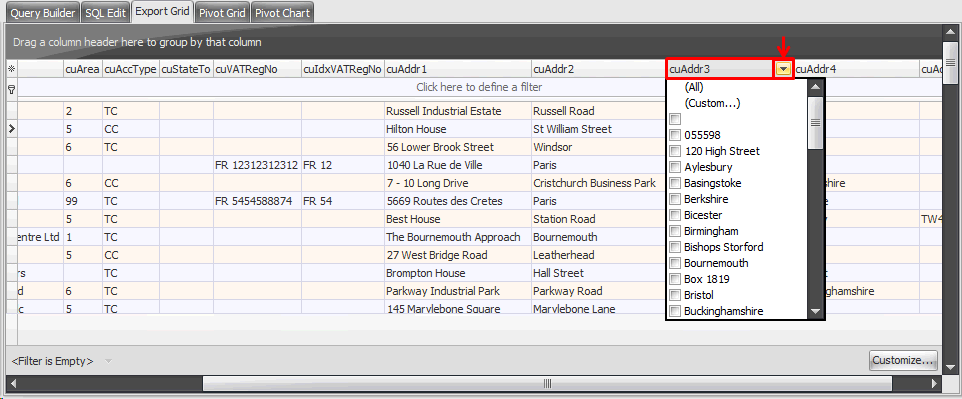Click the cuAccType column header
Viewport: 962px width, 399px height.
click(x=130, y=69)
